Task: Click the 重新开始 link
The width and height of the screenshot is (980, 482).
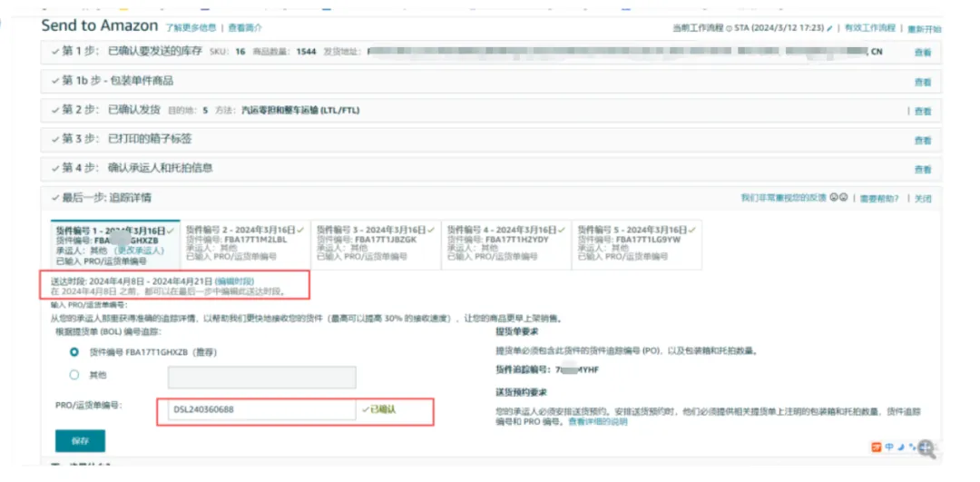Action: [925, 29]
